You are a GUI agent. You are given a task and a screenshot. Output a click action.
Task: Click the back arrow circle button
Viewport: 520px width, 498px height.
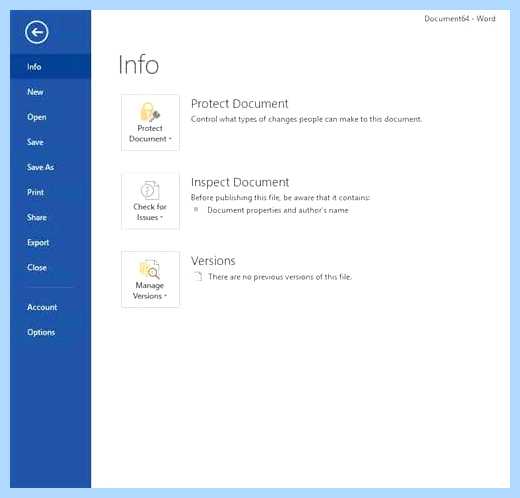(x=37, y=32)
